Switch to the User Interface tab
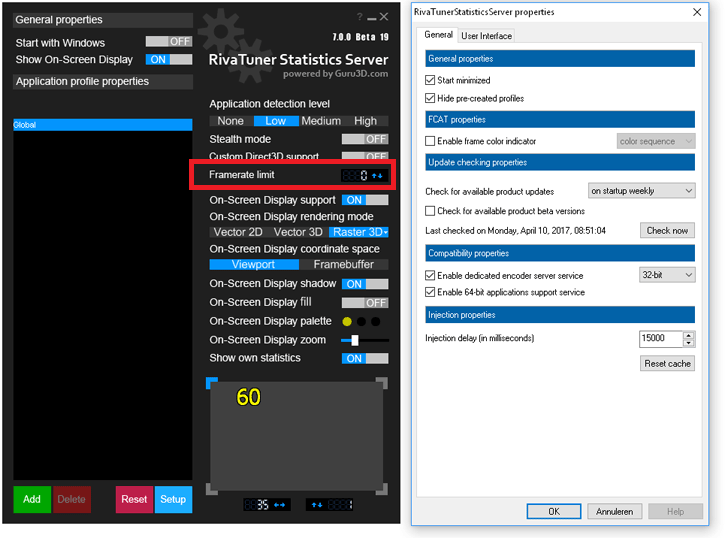Image resolution: width=725 pixels, height=538 pixels. (486, 36)
